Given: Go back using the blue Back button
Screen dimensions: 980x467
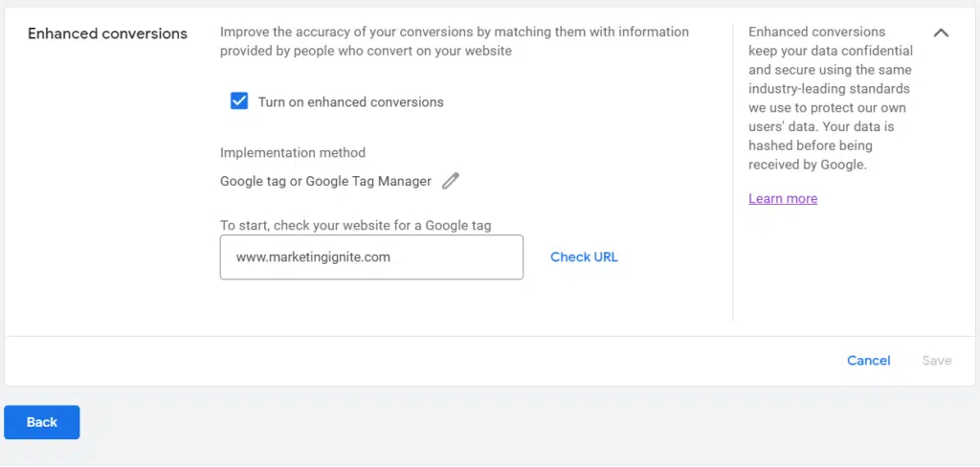Looking at the screenshot, I should click(42, 422).
